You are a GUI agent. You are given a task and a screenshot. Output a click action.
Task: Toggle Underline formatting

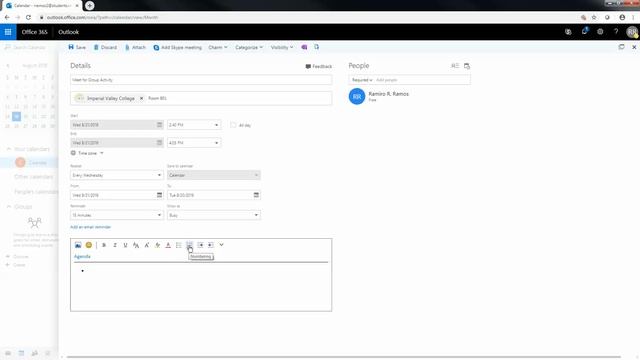click(x=125, y=245)
